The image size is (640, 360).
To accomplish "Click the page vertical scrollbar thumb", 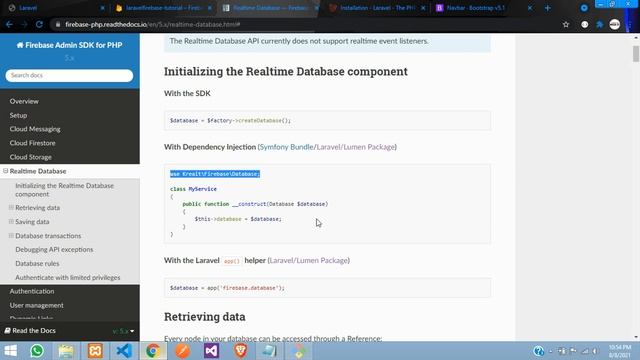I will 636,54.
